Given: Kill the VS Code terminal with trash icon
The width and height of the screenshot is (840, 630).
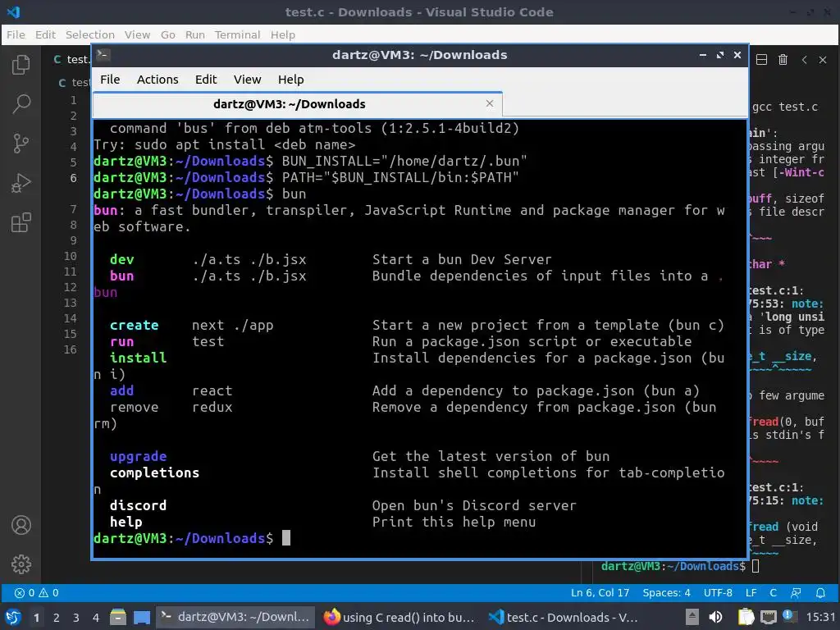Looking at the screenshot, I should [x=783, y=59].
